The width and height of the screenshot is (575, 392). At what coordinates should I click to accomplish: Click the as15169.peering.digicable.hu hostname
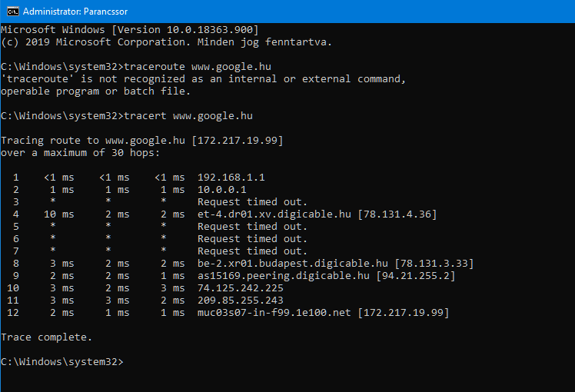click(284, 275)
